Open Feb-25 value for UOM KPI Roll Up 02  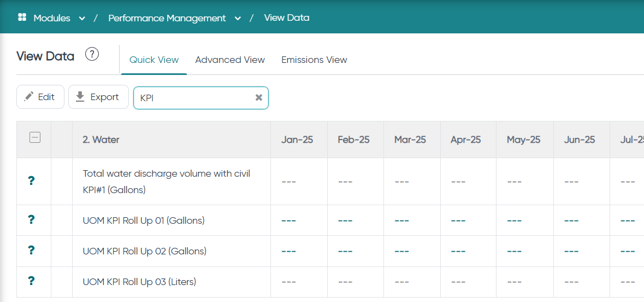pyautogui.click(x=345, y=251)
